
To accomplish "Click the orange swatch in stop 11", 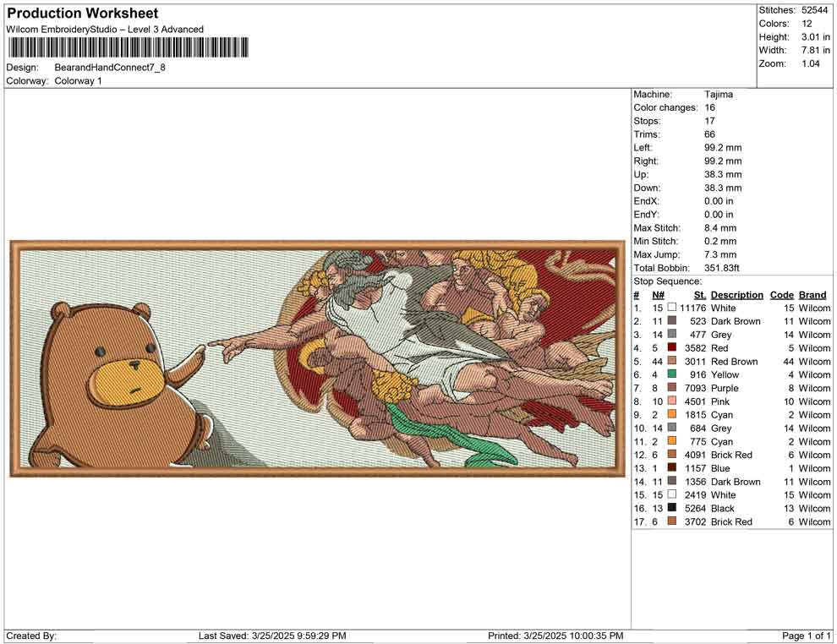I will tap(671, 440).
